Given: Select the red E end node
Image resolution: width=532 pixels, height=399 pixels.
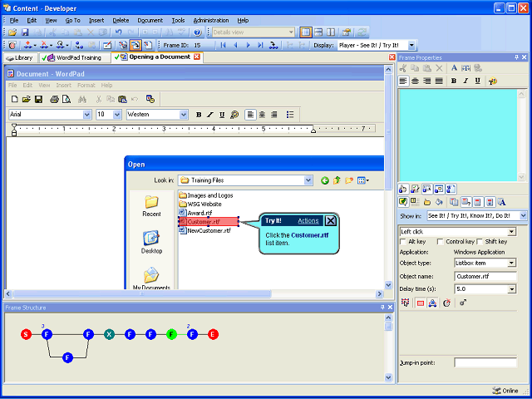Looking at the screenshot, I should 213,334.
